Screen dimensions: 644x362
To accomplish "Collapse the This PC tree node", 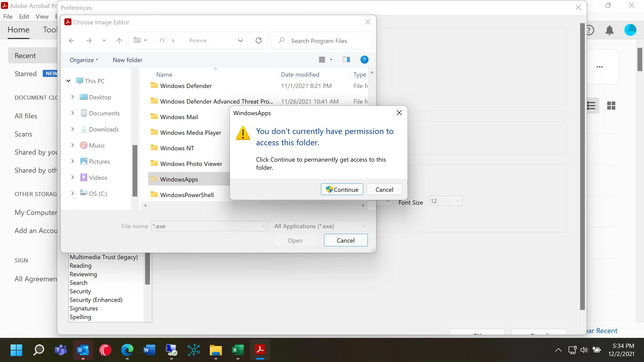I will 68,81.
